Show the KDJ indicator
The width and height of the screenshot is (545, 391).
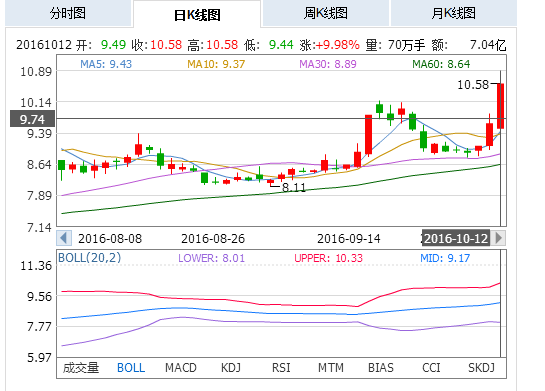[231, 368]
